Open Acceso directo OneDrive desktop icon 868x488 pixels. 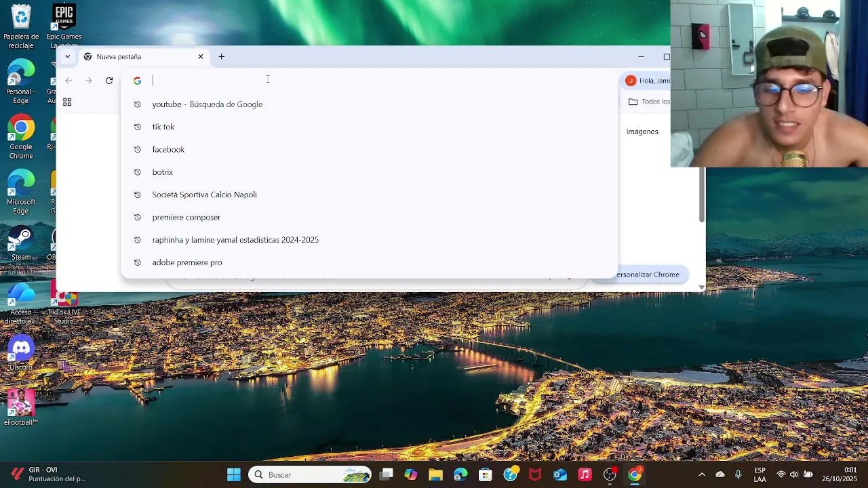click(21, 303)
